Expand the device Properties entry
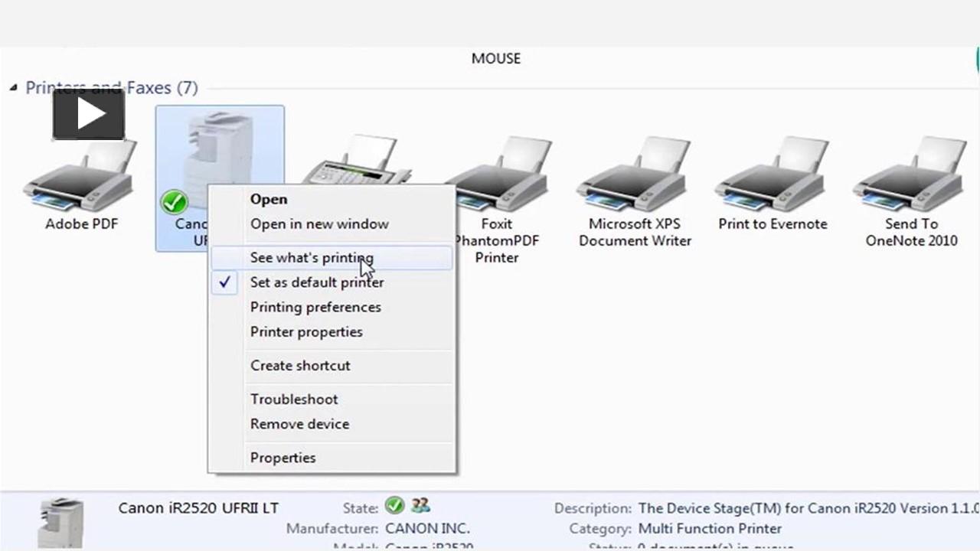This screenshot has height=551, width=980. point(283,457)
